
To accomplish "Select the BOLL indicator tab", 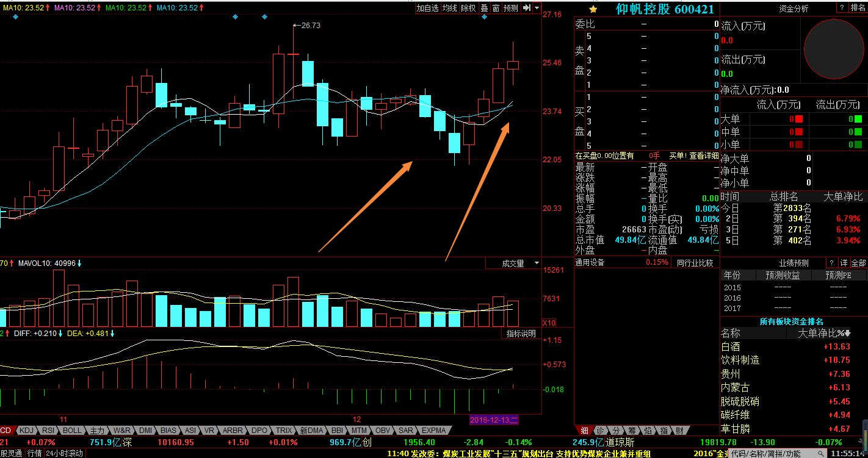I will pyautogui.click(x=72, y=430).
